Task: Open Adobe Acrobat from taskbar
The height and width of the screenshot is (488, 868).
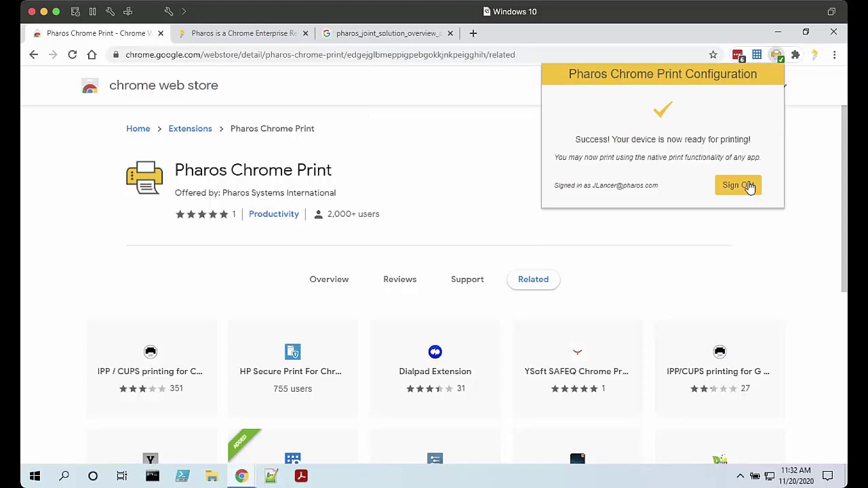Action: point(301,476)
